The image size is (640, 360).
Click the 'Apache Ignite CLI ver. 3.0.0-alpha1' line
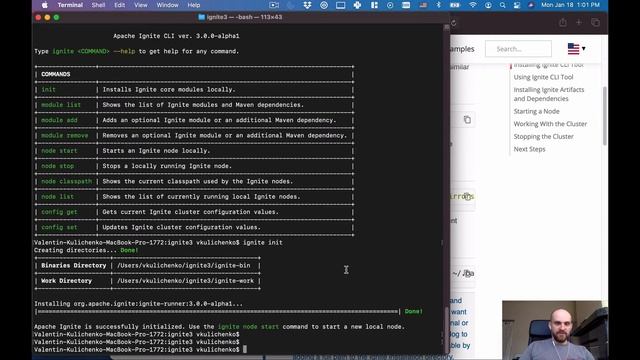(x=176, y=36)
